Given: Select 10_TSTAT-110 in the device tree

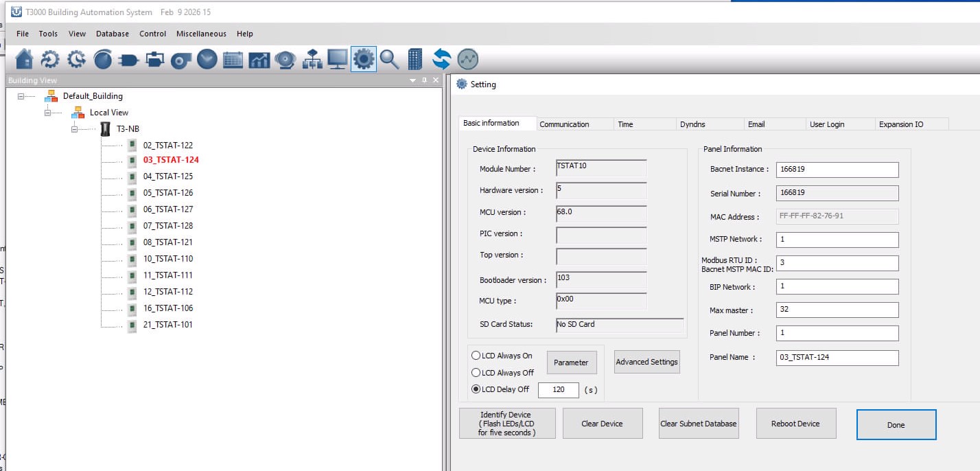Looking at the screenshot, I should click(x=167, y=259).
